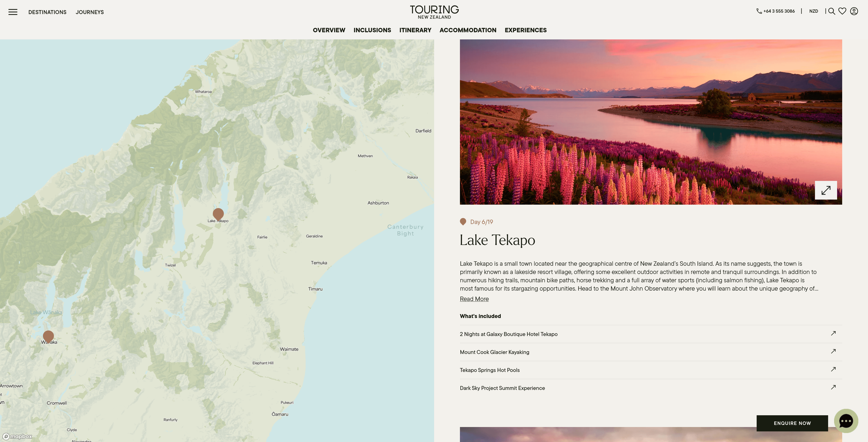Jump to the Accommodation section
Image resolution: width=868 pixels, height=442 pixels.
pos(468,30)
